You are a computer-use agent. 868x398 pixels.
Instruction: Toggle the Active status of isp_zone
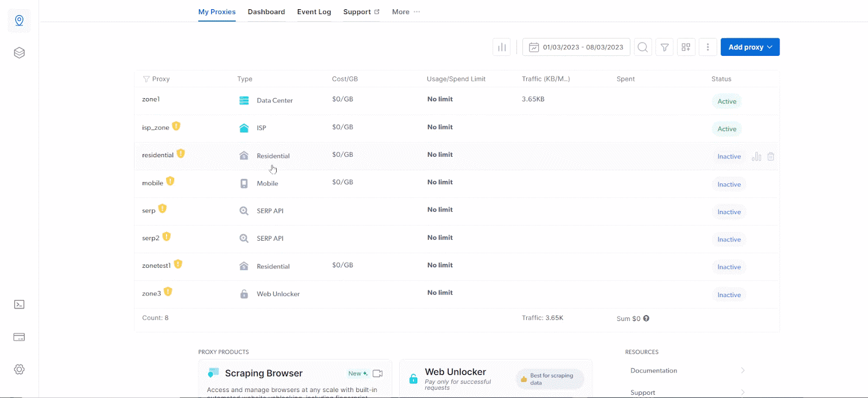click(x=727, y=129)
